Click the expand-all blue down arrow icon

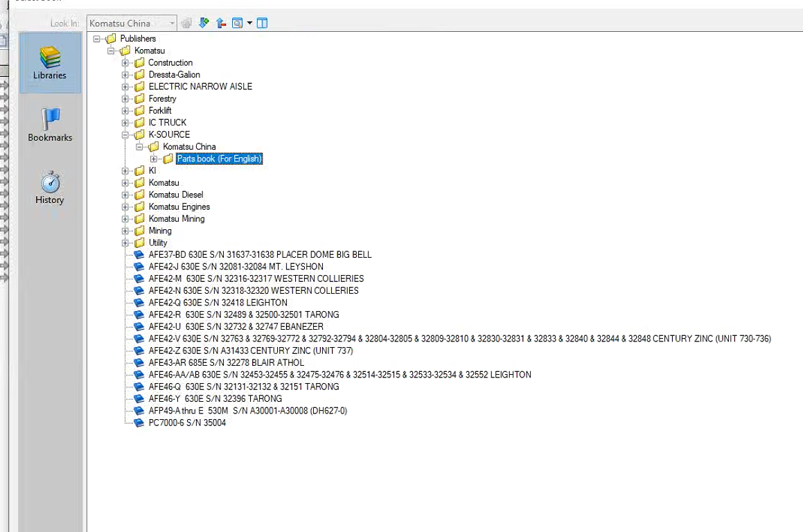coord(204,23)
